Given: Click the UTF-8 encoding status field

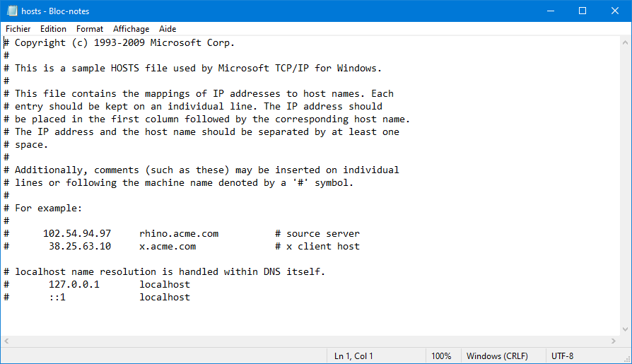Looking at the screenshot, I should (x=562, y=356).
